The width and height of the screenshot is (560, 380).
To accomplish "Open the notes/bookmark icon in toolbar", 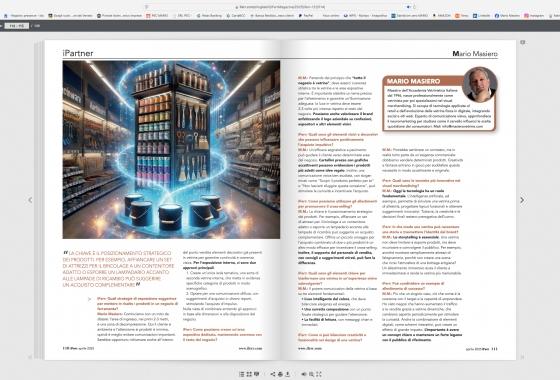I will point(256,374).
